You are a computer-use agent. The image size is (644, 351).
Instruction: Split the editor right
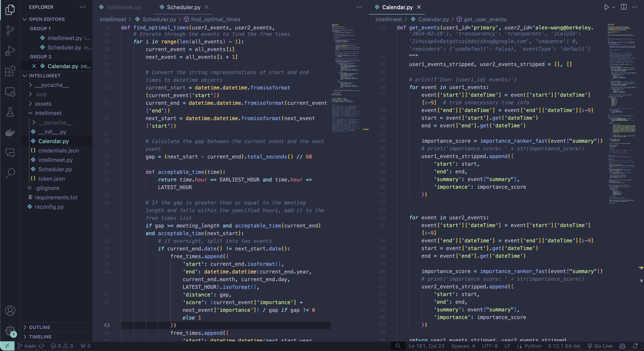click(624, 7)
